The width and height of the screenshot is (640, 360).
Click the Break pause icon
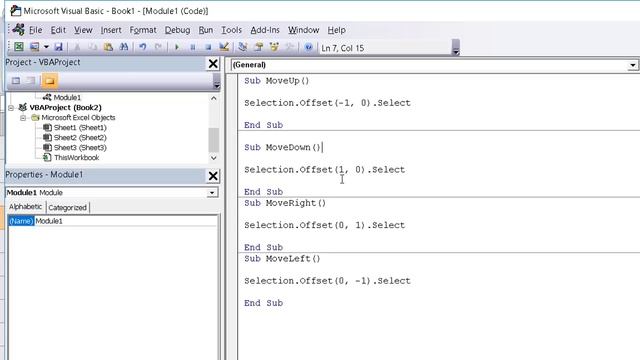193,47
